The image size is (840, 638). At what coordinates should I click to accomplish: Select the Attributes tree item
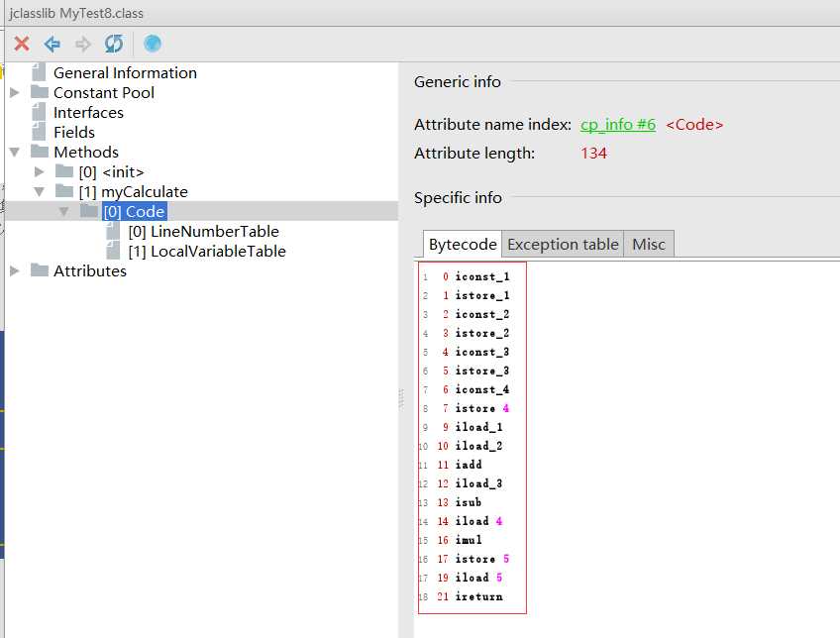click(90, 271)
